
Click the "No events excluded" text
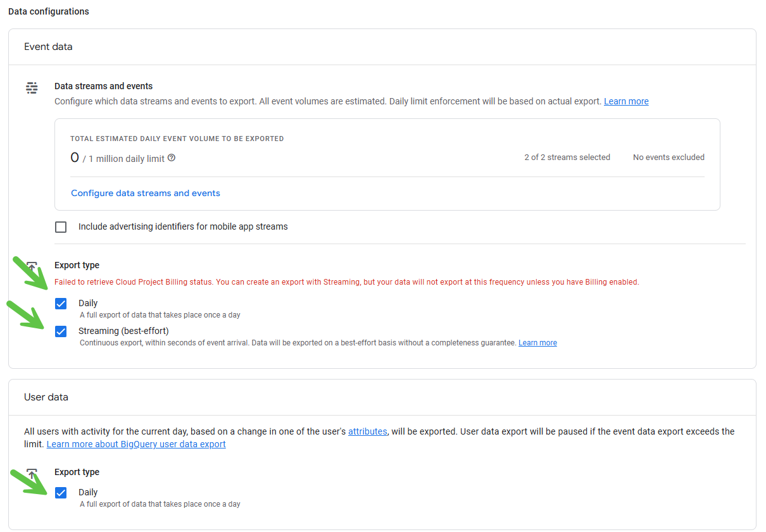[669, 158]
